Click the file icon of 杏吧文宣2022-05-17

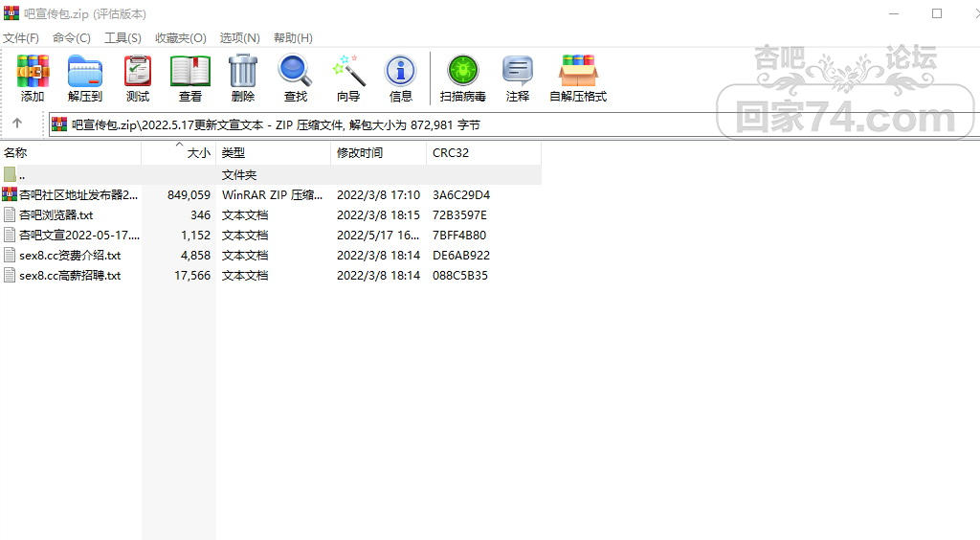click(10, 235)
